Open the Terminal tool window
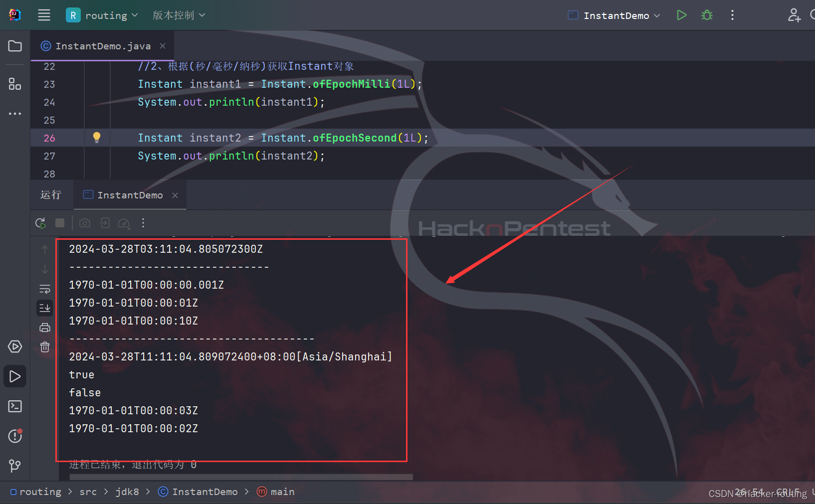815x504 pixels. (14, 406)
